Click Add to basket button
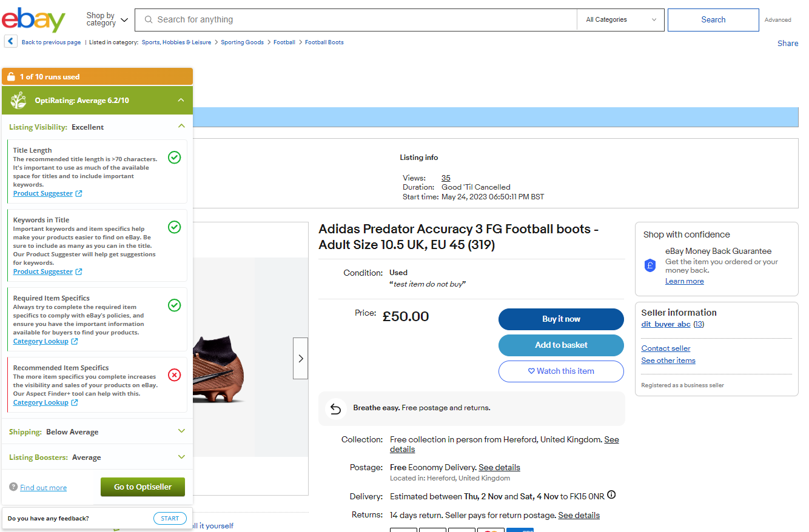The width and height of the screenshot is (809, 532). 561,345
